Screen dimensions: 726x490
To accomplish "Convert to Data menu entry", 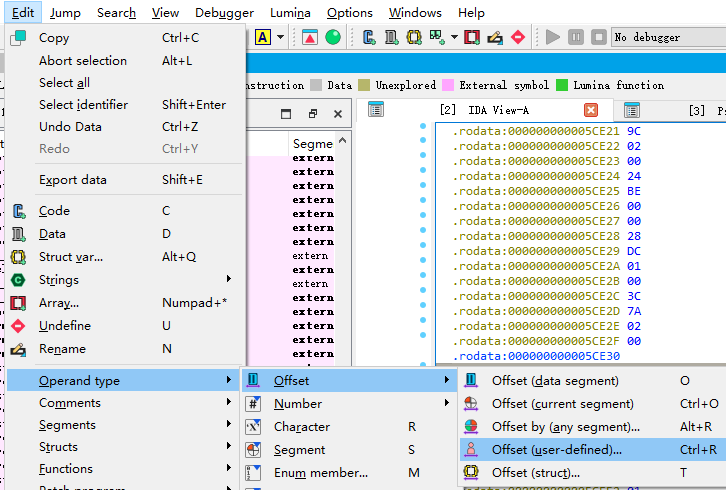I will coord(125,234).
